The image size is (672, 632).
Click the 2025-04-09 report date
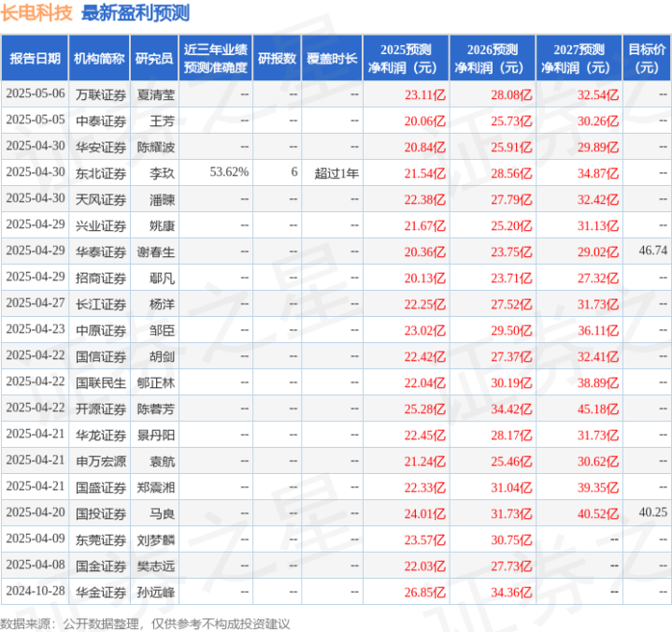coord(36,539)
